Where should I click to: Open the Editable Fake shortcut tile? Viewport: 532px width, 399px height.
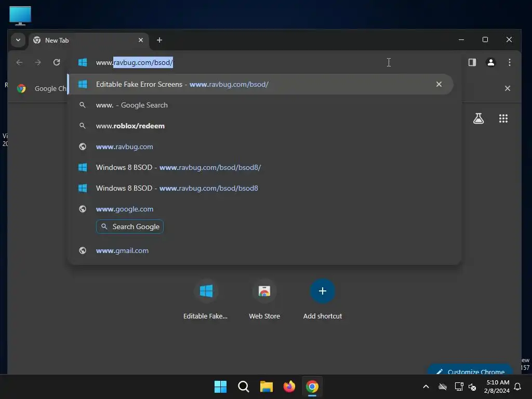coord(206,299)
